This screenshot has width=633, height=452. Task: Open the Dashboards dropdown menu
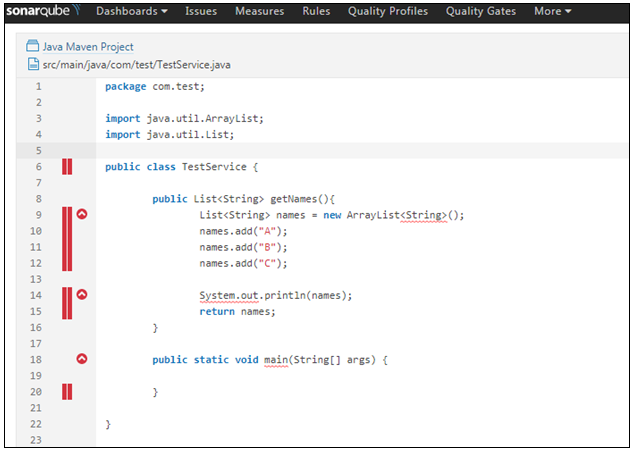132,11
